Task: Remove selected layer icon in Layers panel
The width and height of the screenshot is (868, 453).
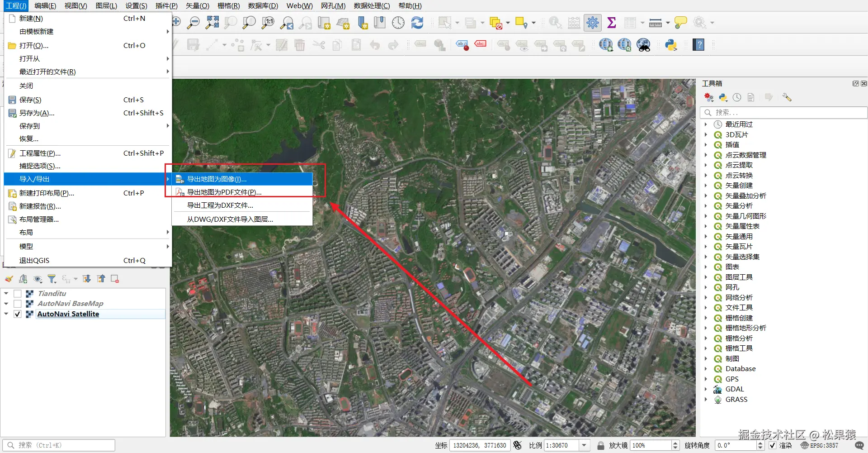Action: pos(115,279)
